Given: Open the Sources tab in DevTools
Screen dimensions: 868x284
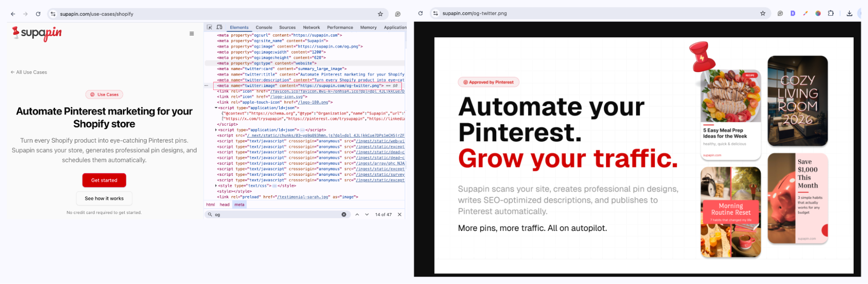Looking at the screenshot, I should [287, 27].
